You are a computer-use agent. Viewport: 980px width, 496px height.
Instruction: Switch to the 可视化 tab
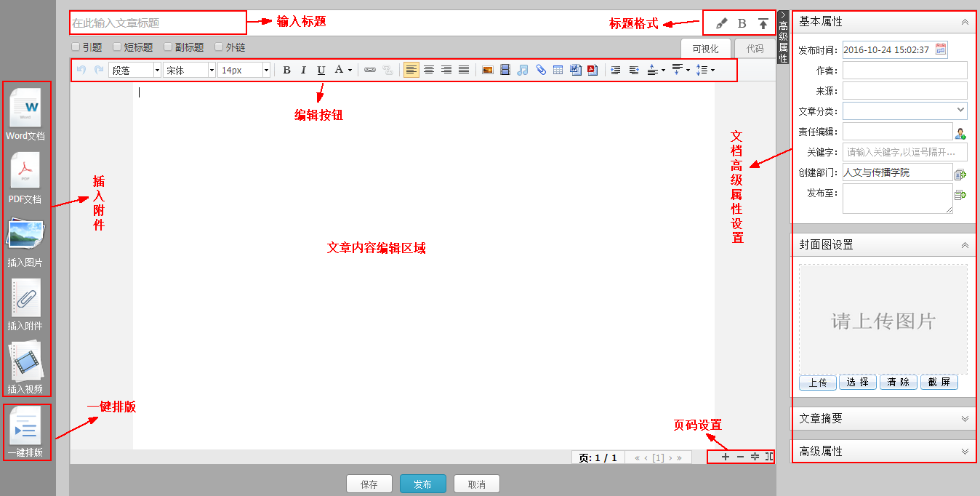(x=705, y=49)
